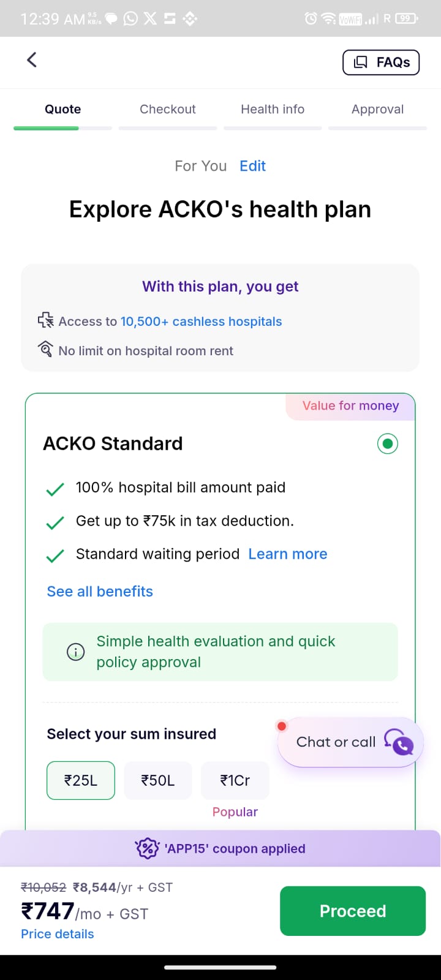Open the FAQs button
The image size is (441, 980).
[381, 62]
